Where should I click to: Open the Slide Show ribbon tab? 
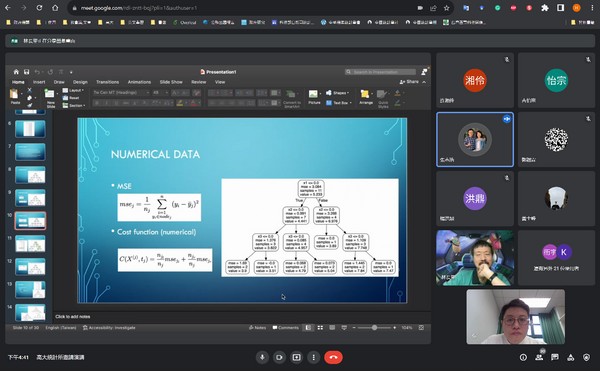tap(171, 82)
